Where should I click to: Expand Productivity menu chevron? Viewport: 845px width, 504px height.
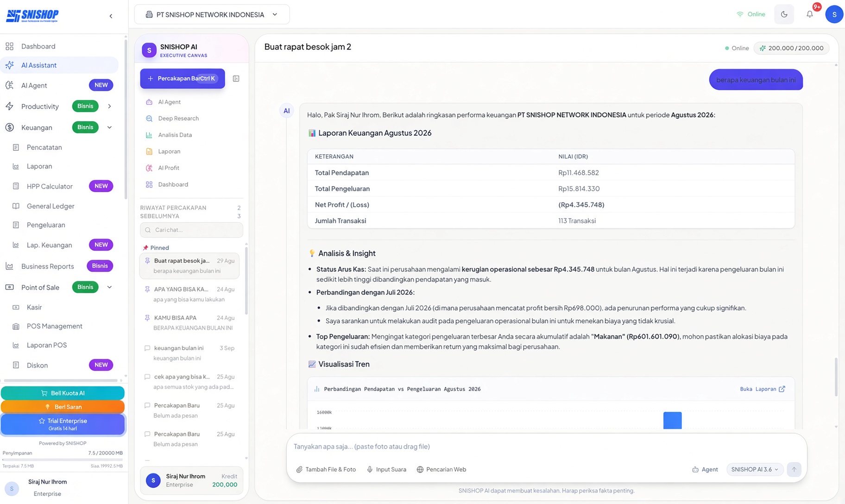pyautogui.click(x=109, y=107)
